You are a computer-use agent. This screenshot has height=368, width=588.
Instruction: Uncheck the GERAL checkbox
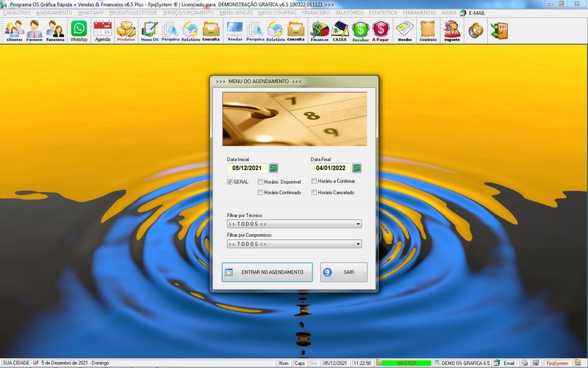coord(229,182)
